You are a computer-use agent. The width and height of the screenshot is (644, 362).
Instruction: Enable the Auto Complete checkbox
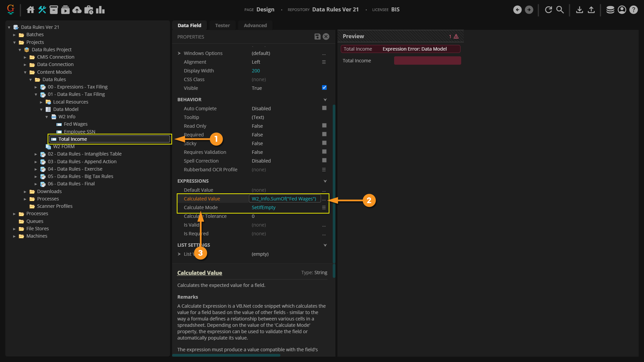tap(324, 108)
